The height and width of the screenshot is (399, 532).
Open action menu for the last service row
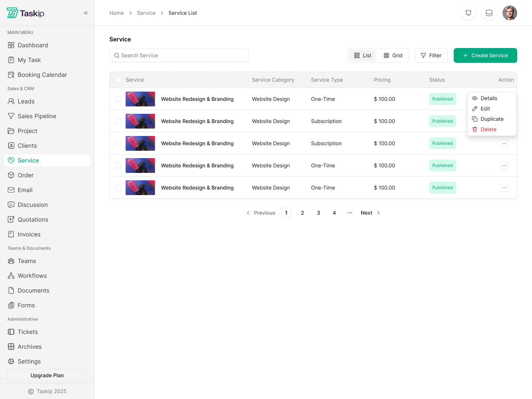click(x=504, y=188)
